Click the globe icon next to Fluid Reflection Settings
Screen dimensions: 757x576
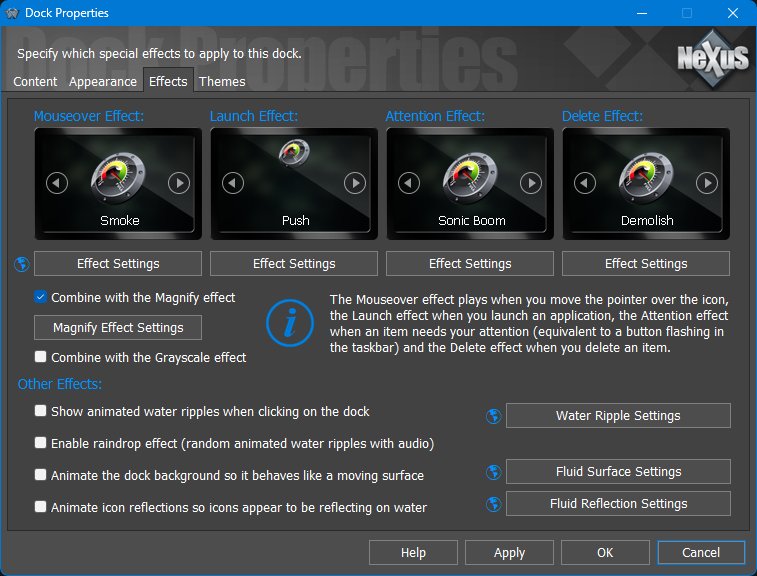coord(493,504)
